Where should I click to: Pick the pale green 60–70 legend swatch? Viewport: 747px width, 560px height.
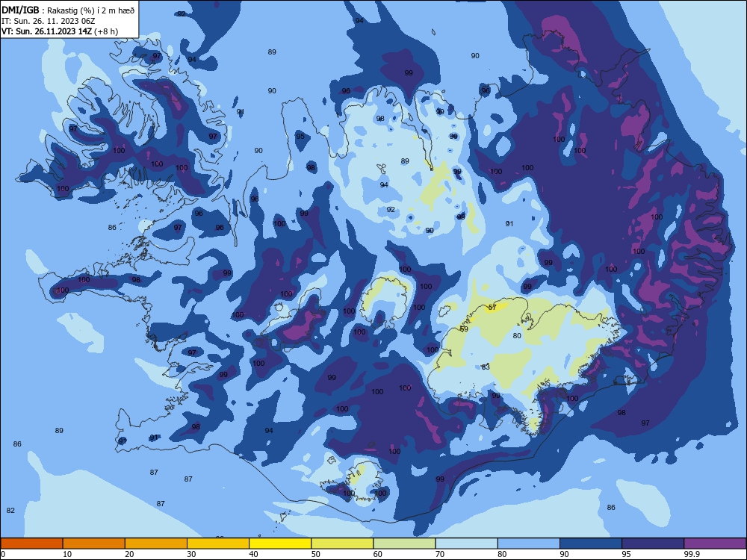pos(404,544)
